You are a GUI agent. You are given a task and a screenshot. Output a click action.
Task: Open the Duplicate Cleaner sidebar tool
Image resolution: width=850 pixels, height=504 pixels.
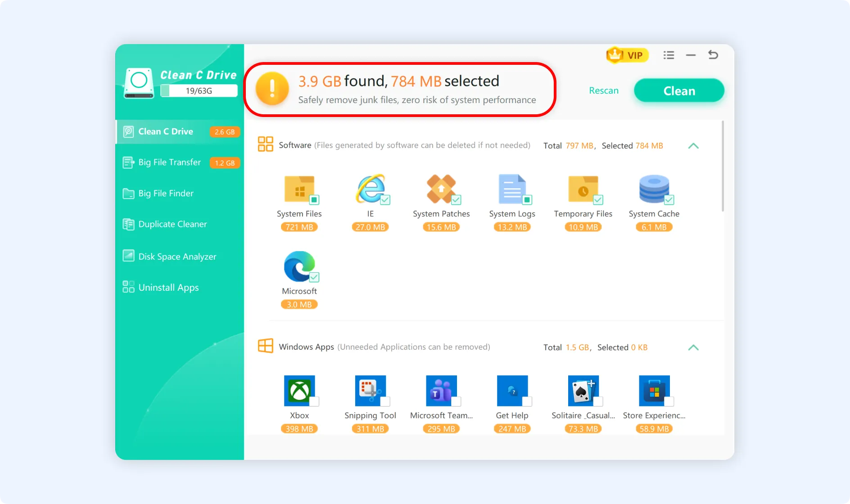[x=172, y=224]
